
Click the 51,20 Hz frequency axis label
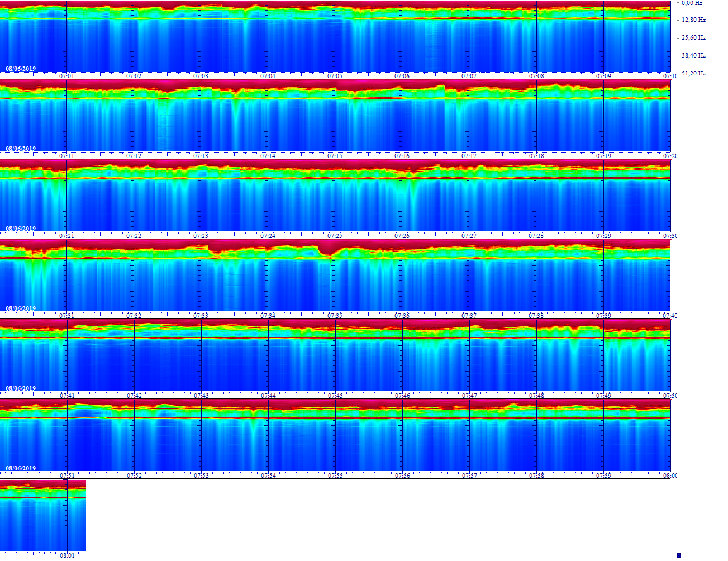(x=693, y=74)
